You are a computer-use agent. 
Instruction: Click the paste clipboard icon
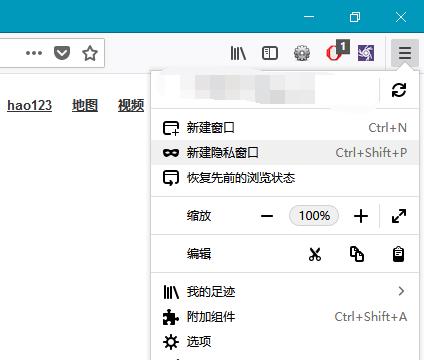click(398, 254)
